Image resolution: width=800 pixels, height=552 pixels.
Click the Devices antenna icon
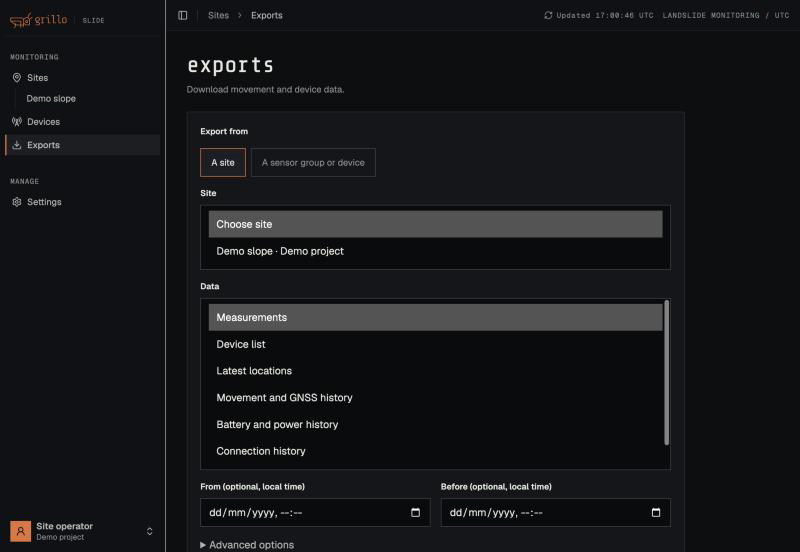[x=17, y=121]
